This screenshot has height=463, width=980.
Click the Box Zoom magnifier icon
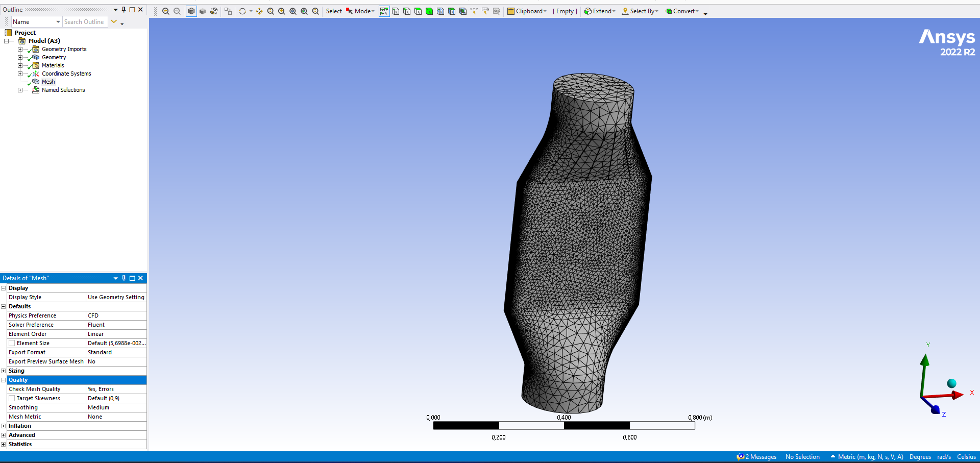coord(282,11)
